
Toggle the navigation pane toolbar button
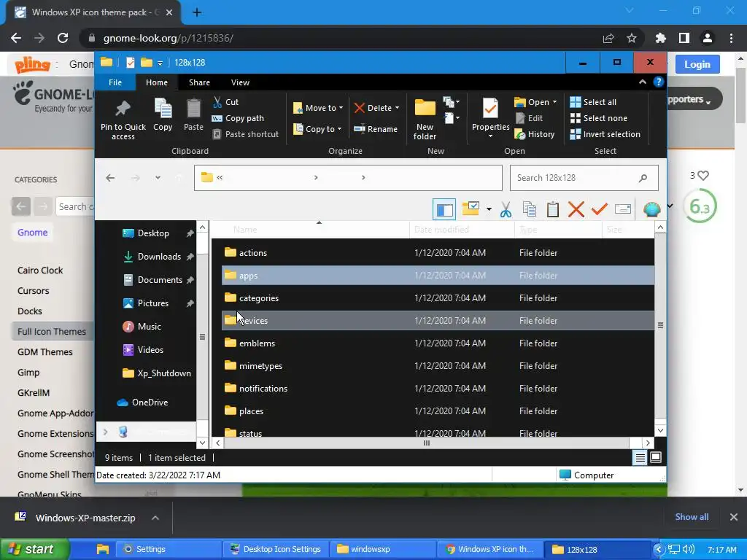pyautogui.click(x=444, y=209)
